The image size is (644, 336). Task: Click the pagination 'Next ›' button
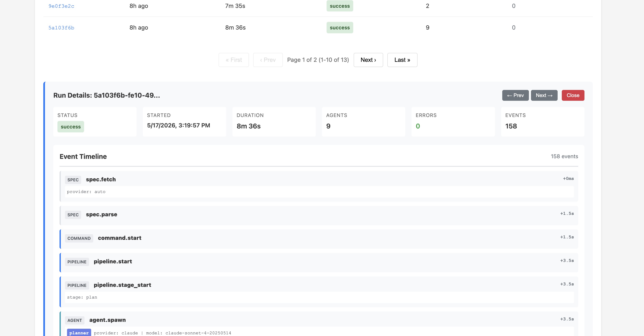click(x=368, y=60)
